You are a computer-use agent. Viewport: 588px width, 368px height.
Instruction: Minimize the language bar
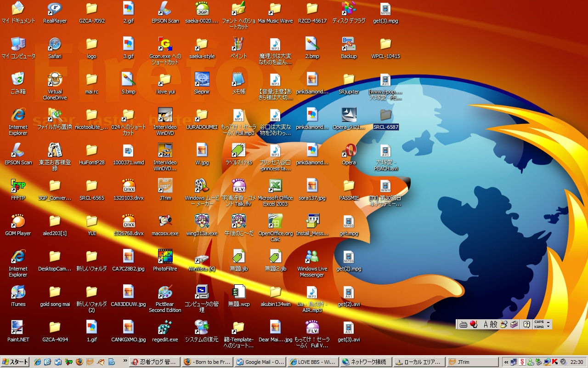coord(548,322)
